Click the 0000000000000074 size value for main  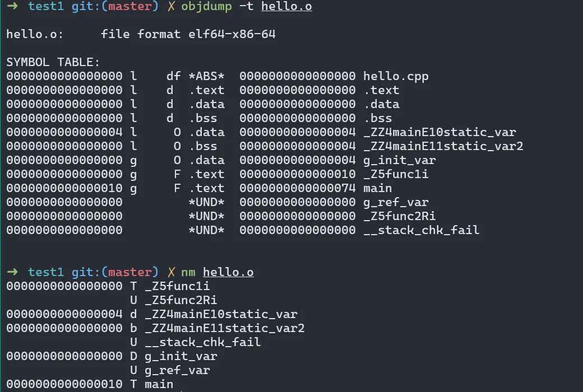[x=297, y=188]
